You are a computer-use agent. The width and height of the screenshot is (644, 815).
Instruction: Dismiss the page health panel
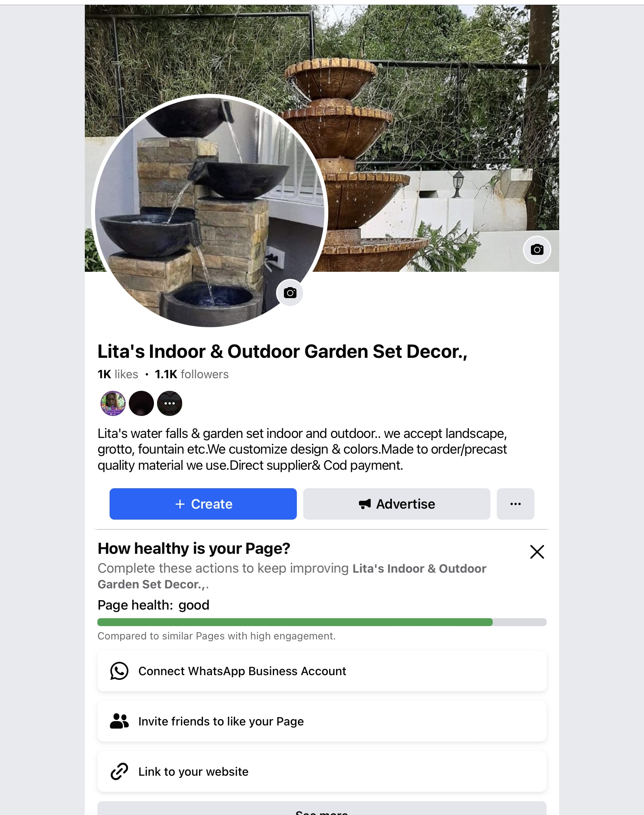pos(537,551)
